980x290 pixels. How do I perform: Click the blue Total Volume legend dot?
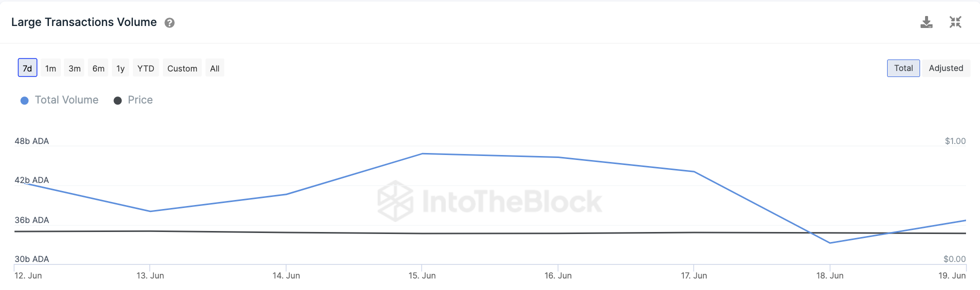click(x=24, y=100)
